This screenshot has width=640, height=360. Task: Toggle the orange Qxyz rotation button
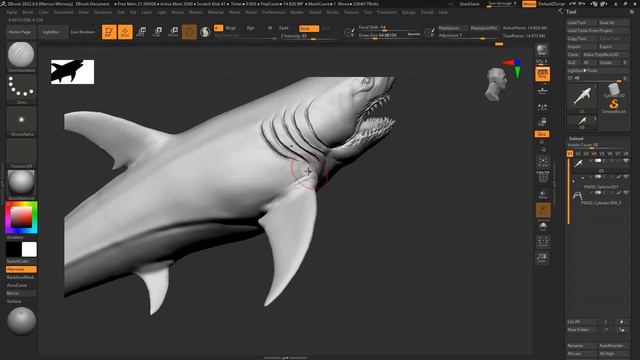pyautogui.click(x=542, y=134)
